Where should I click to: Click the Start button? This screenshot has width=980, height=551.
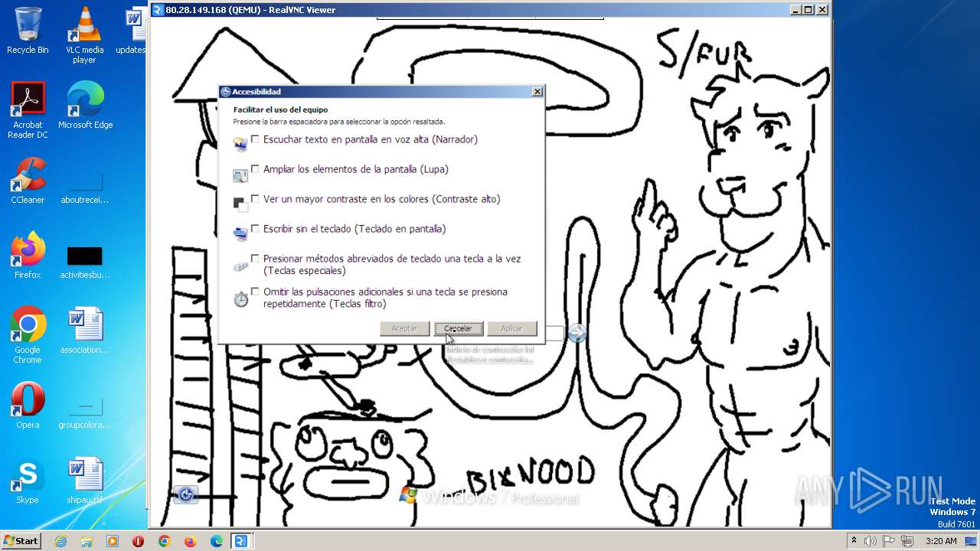tap(21, 540)
